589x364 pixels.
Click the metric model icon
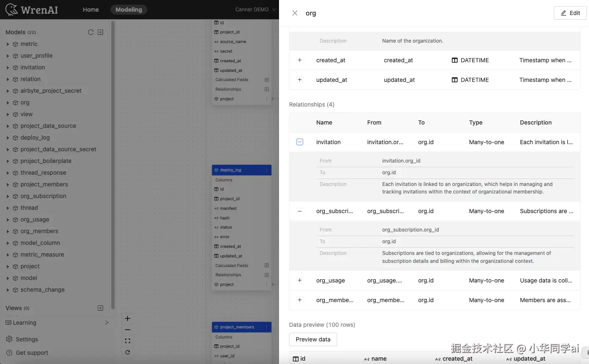click(x=15, y=44)
